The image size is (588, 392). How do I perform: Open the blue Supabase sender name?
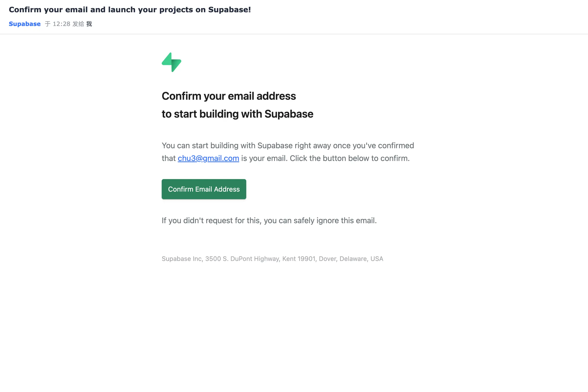(24, 24)
